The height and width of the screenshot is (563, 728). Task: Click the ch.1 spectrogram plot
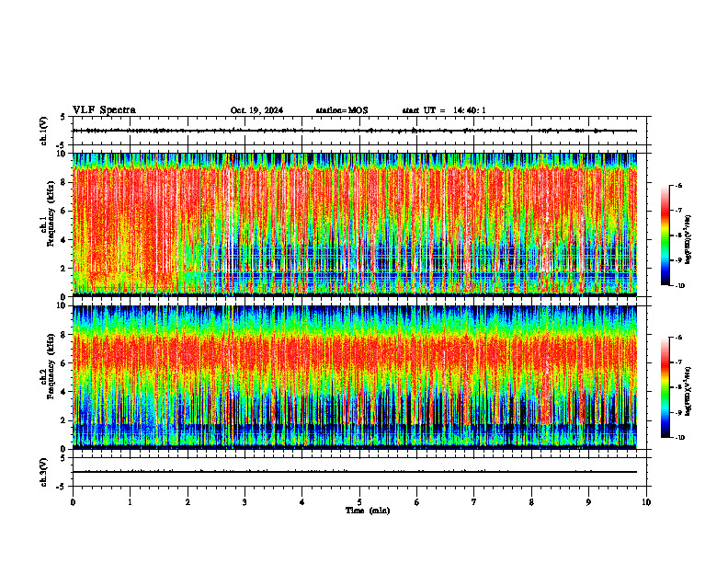[x=354, y=224]
